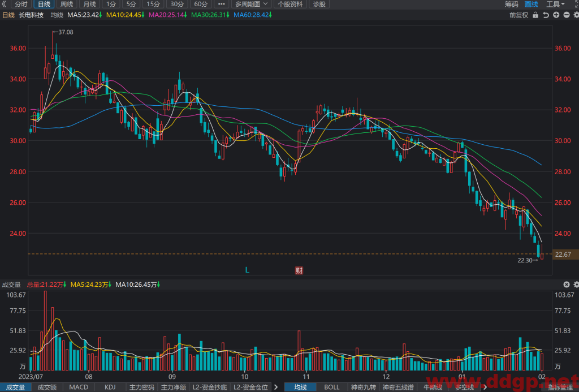
Task: Click volume MA10:26.45万 value
Action: coord(138,285)
